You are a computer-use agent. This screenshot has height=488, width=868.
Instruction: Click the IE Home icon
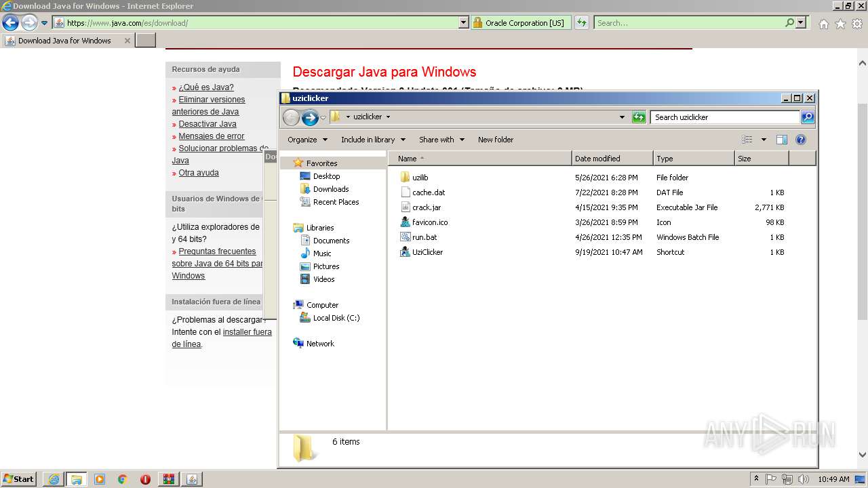coord(823,24)
